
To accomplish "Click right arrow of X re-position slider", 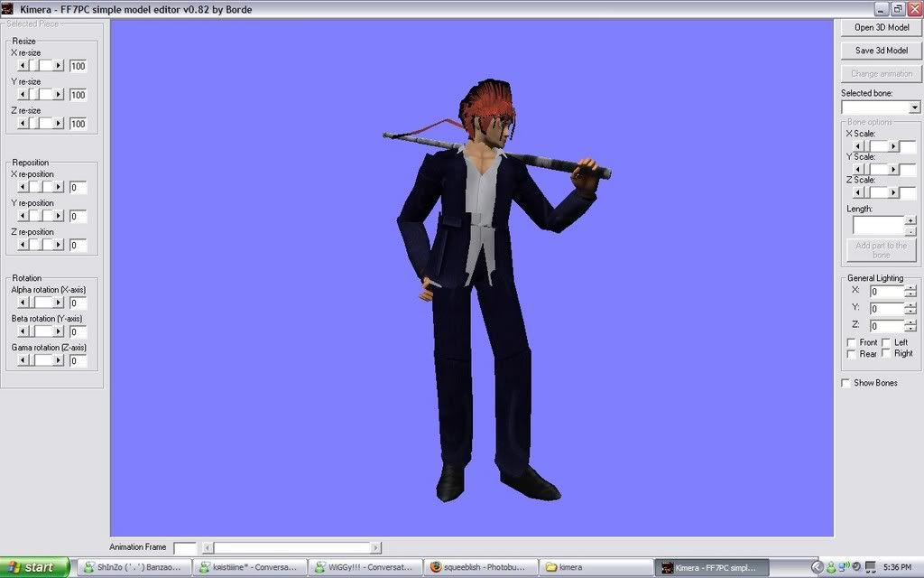I will (x=58, y=187).
